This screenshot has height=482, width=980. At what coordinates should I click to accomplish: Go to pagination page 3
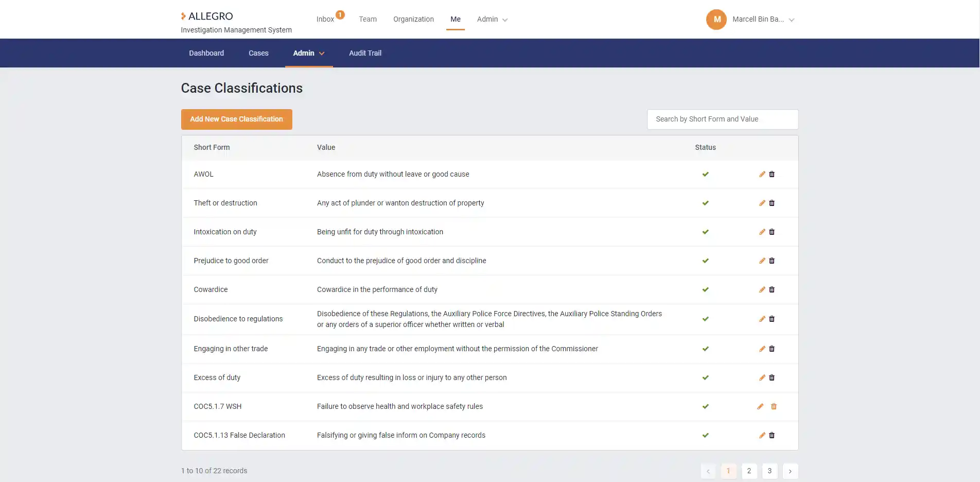click(x=769, y=471)
